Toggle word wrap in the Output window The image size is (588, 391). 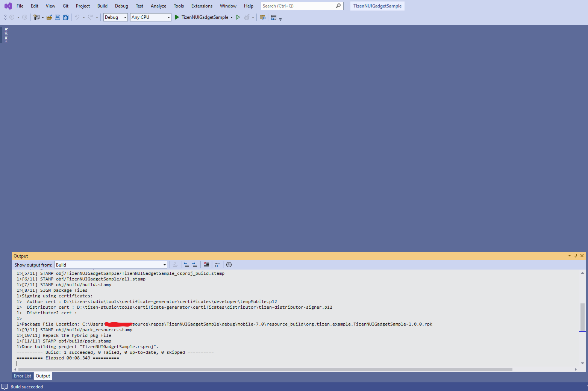217,265
